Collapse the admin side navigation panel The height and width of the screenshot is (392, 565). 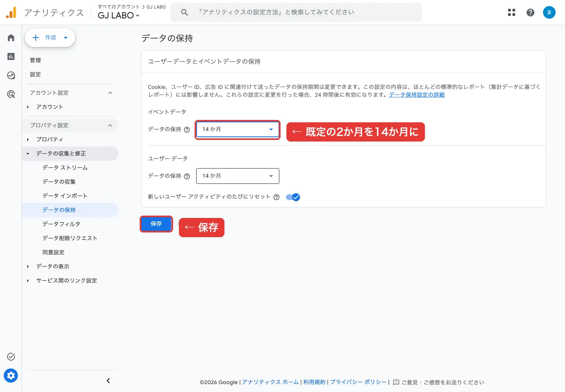(108, 381)
